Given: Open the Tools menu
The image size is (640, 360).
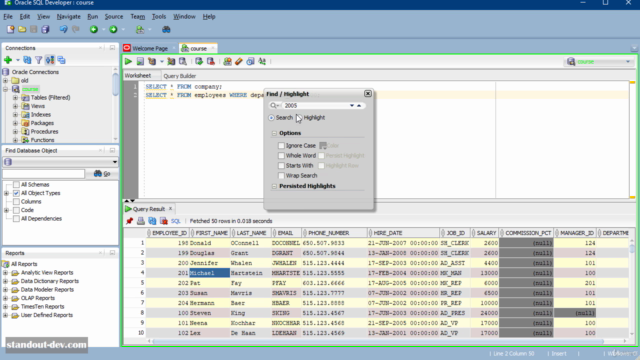Looking at the screenshot, I should click(159, 17).
